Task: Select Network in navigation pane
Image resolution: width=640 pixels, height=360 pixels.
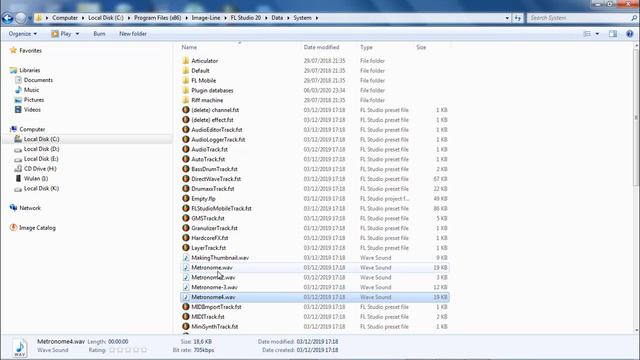Action: click(30, 208)
